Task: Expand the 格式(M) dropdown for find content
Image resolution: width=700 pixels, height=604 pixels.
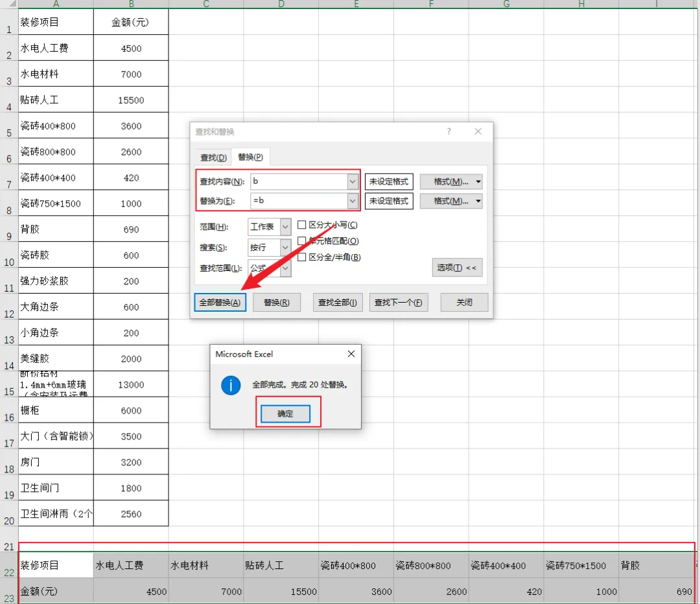Action: tap(451, 181)
